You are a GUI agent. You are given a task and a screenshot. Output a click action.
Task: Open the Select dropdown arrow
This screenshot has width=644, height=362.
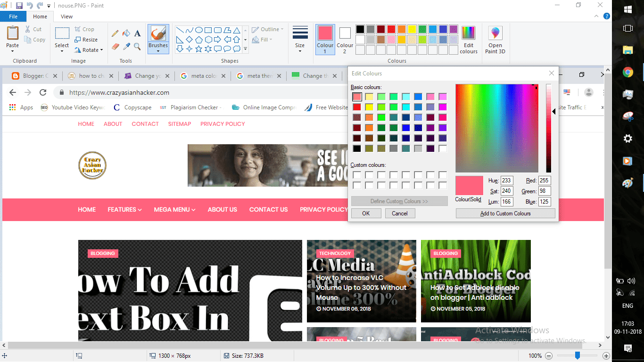pyautogui.click(x=62, y=51)
